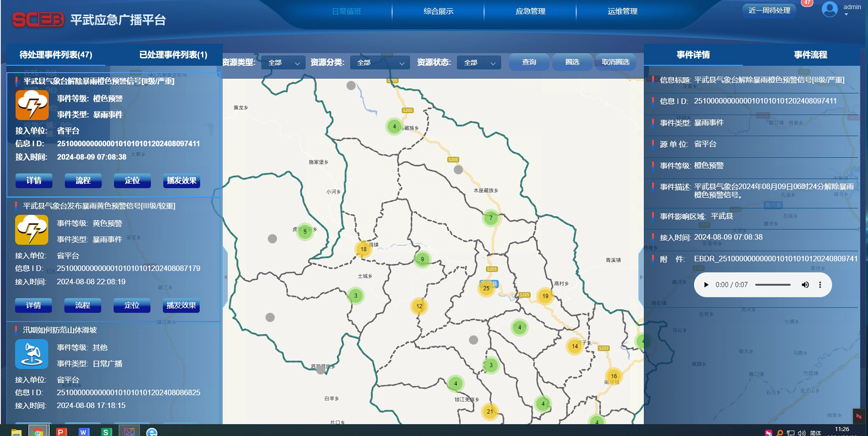
Task: Open the admin user avatar menu
Action: (x=829, y=9)
